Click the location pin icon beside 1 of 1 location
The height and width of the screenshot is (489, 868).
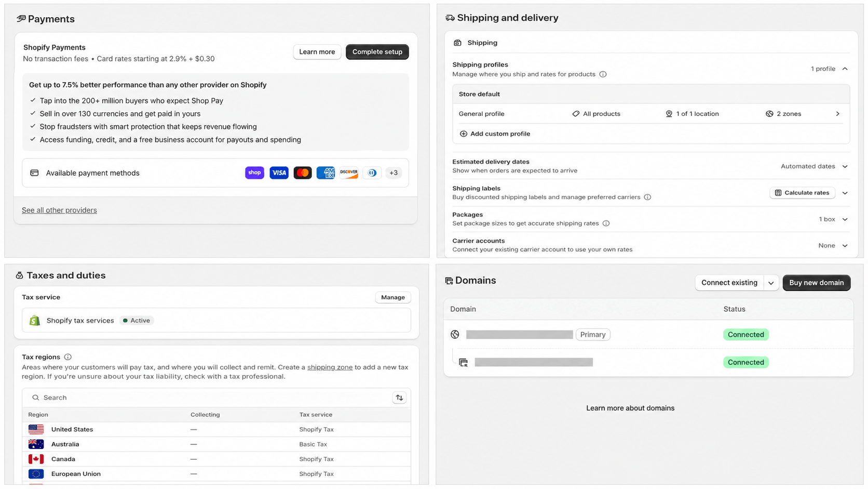point(669,114)
